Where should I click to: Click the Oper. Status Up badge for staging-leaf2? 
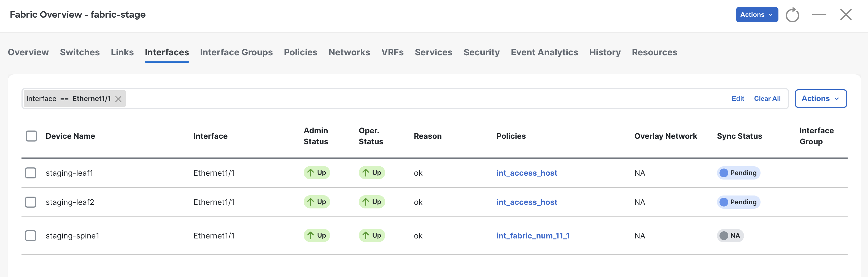point(372,202)
